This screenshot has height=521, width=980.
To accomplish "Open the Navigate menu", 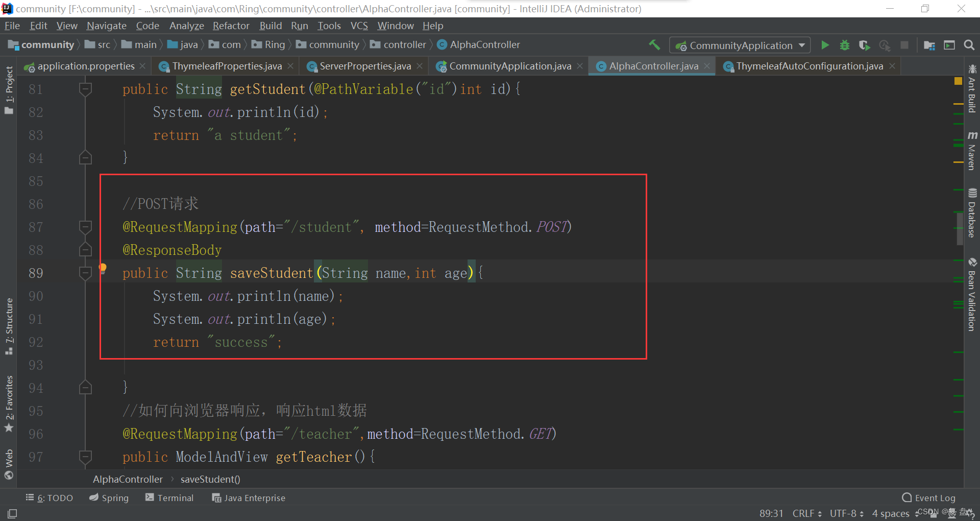I will [106, 26].
